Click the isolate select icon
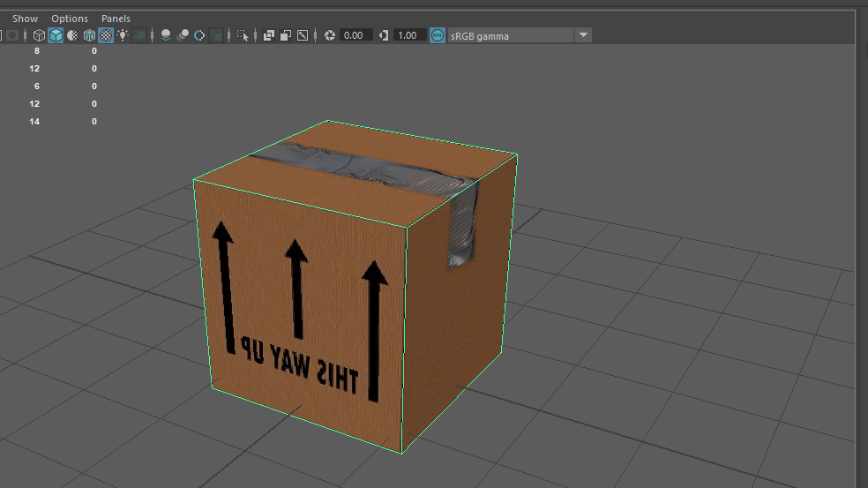 [x=243, y=35]
